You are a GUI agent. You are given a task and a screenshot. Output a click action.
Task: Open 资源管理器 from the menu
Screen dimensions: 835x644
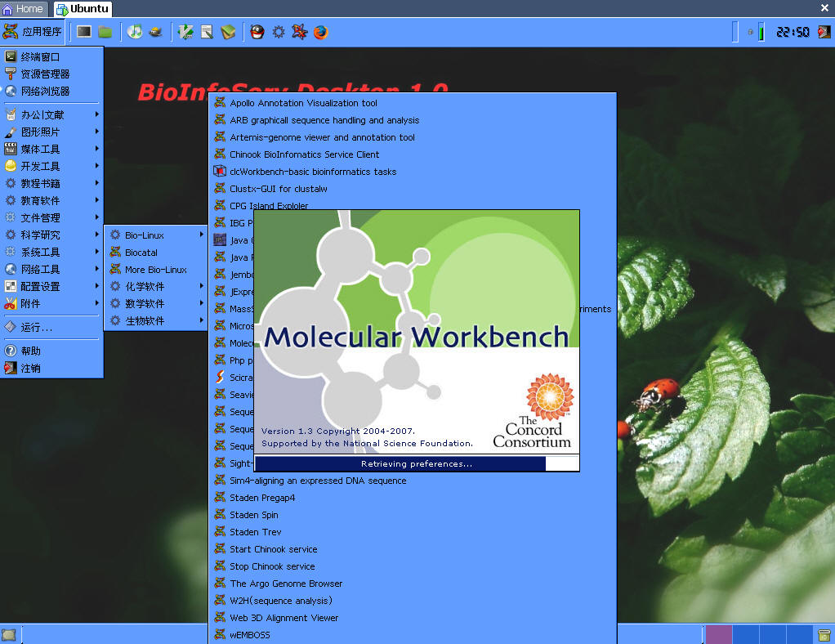tap(51, 74)
